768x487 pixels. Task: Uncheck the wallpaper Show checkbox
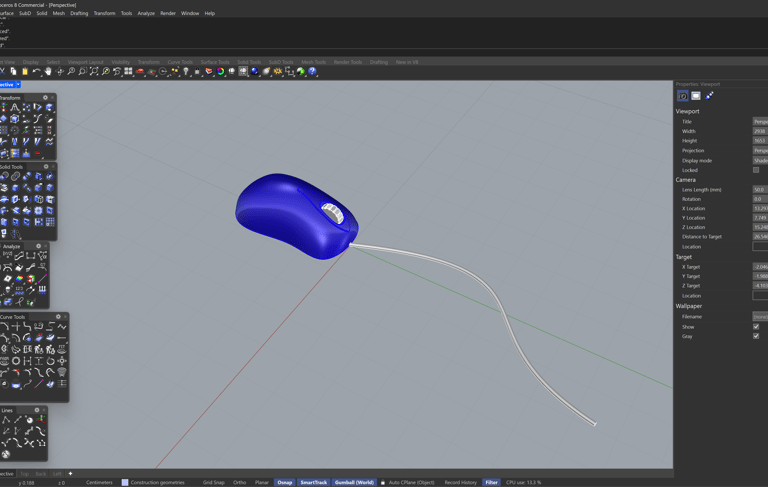756,327
